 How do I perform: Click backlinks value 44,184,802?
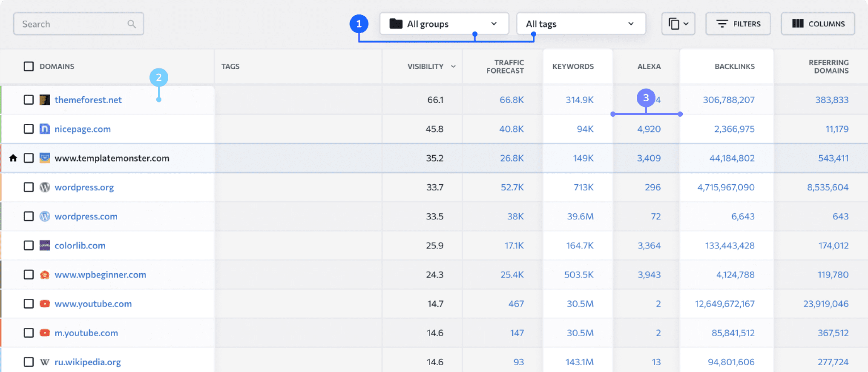click(732, 158)
